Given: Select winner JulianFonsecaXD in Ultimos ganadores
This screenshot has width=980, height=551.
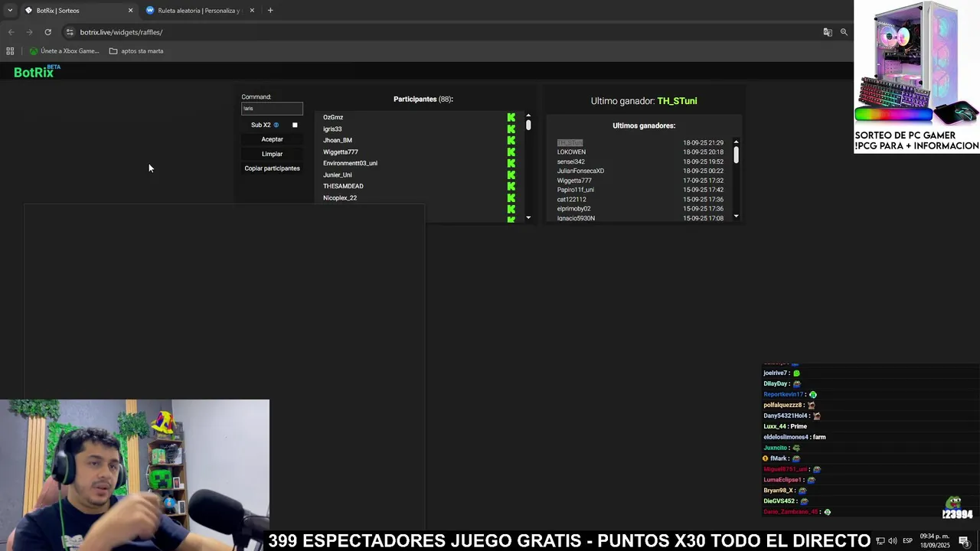Looking at the screenshot, I should point(580,171).
